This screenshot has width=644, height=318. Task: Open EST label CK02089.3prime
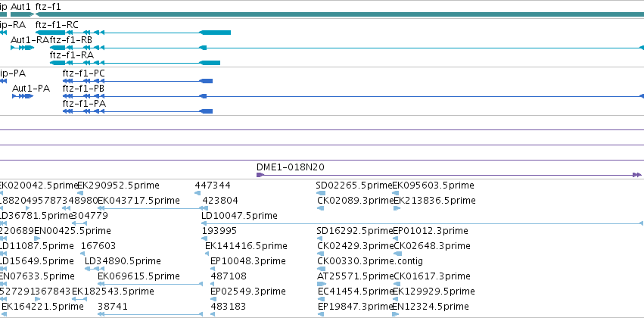click(356, 201)
